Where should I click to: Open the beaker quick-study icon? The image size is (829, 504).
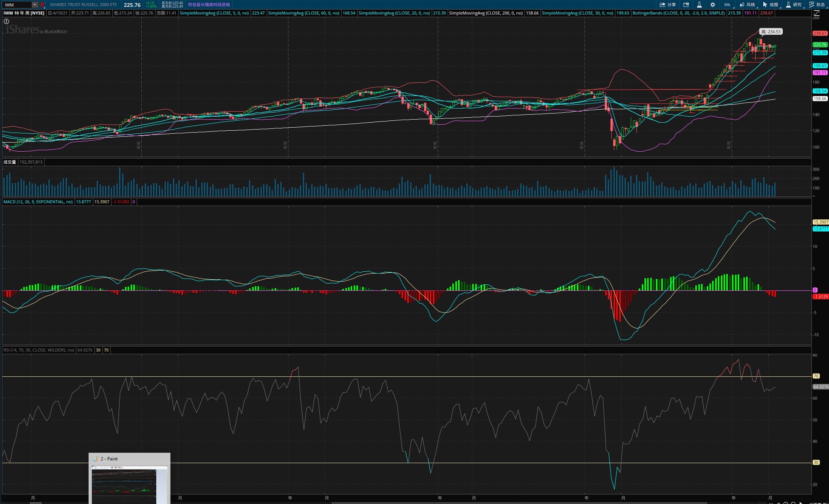tap(699, 5)
